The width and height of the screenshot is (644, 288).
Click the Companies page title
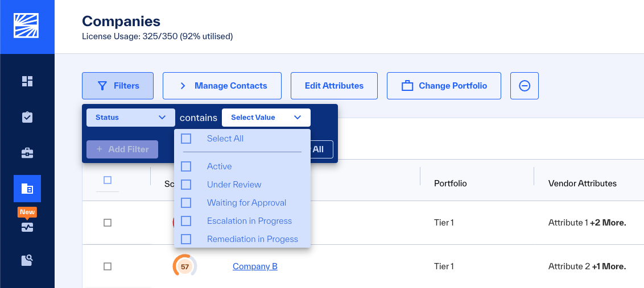coord(121,21)
